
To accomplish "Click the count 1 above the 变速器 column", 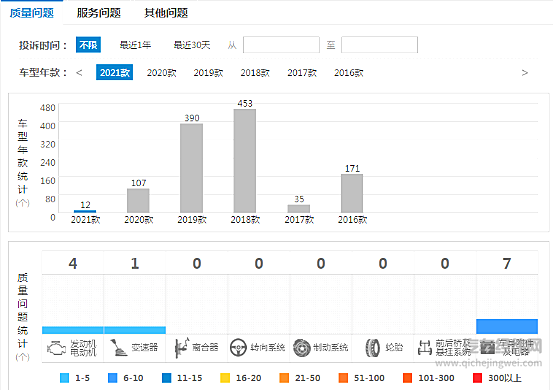I will [x=135, y=264].
